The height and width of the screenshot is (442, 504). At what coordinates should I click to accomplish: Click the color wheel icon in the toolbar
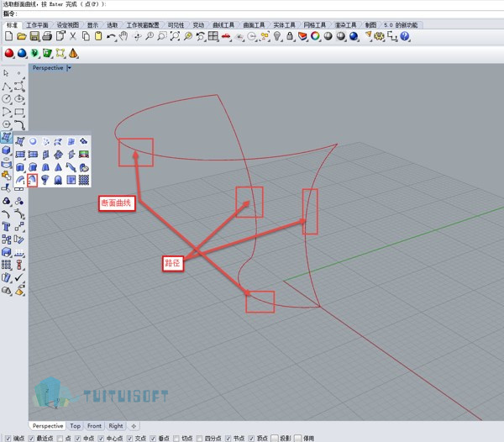coord(315,36)
